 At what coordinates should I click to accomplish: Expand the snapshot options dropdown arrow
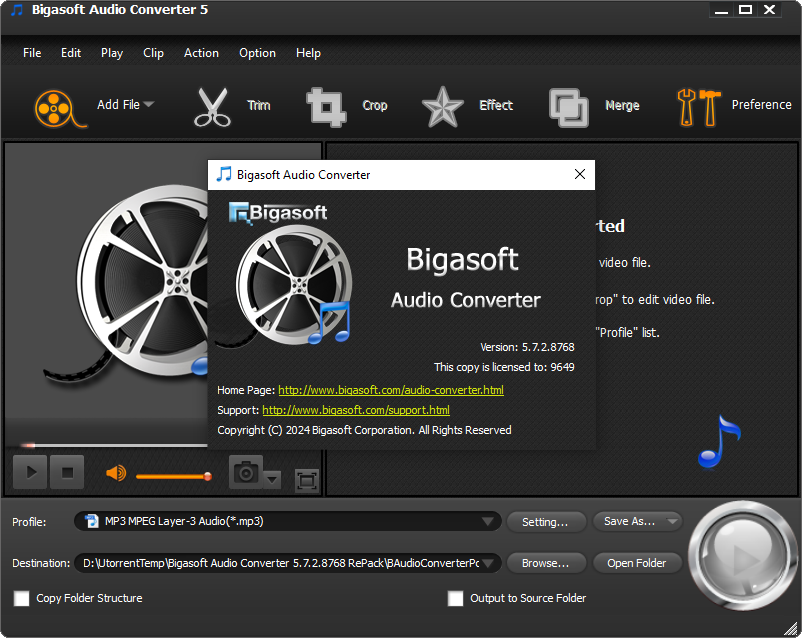click(272, 479)
